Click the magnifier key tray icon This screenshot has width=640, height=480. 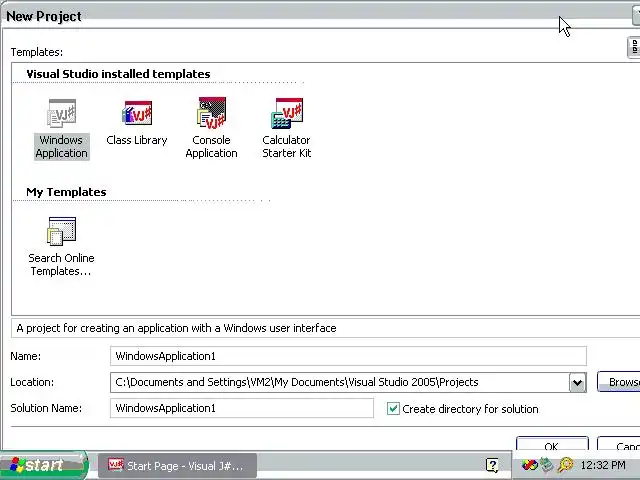pyautogui.click(x=565, y=465)
